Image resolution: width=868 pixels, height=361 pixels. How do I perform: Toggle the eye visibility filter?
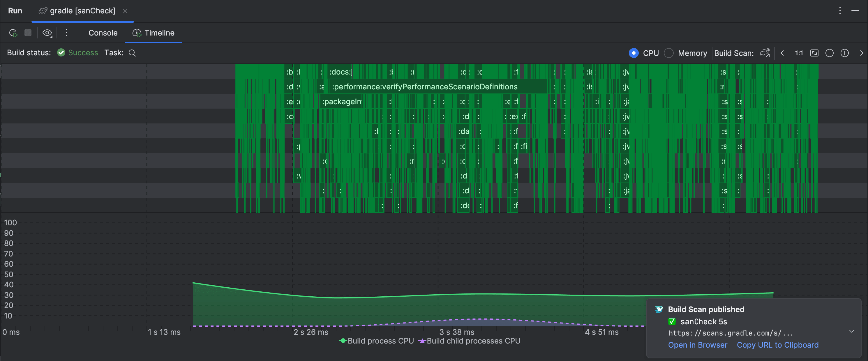(46, 33)
